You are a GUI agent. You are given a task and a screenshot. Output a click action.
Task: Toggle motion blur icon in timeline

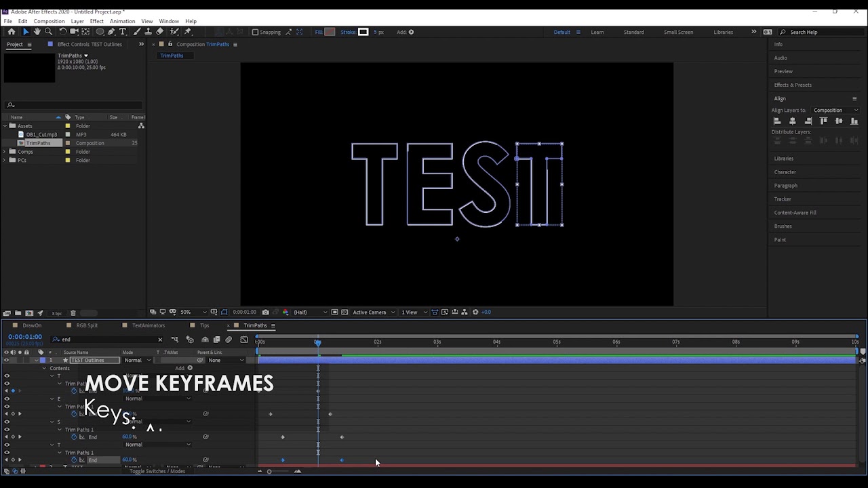click(229, 340)
